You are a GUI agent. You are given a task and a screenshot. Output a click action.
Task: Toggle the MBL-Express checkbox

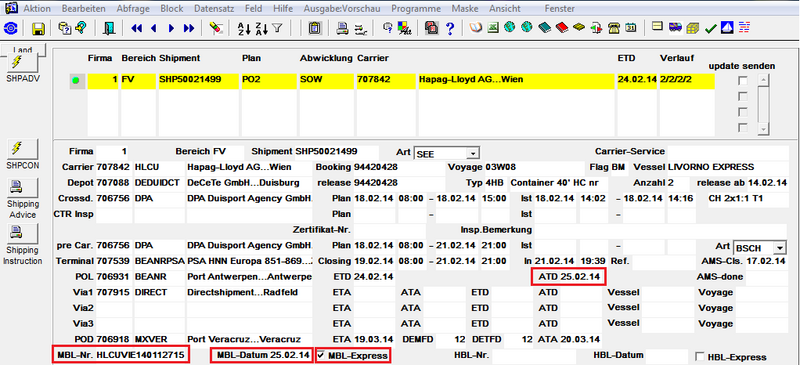pyautogui.click(x=321, y=355)
